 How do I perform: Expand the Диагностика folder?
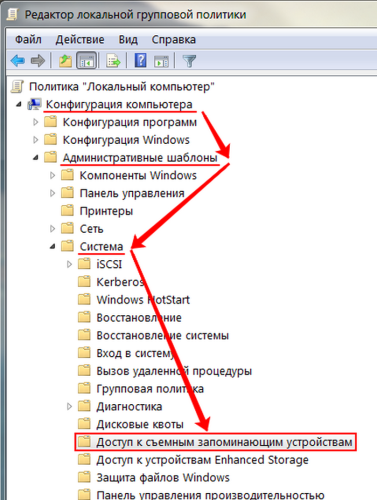pos(69,407)
